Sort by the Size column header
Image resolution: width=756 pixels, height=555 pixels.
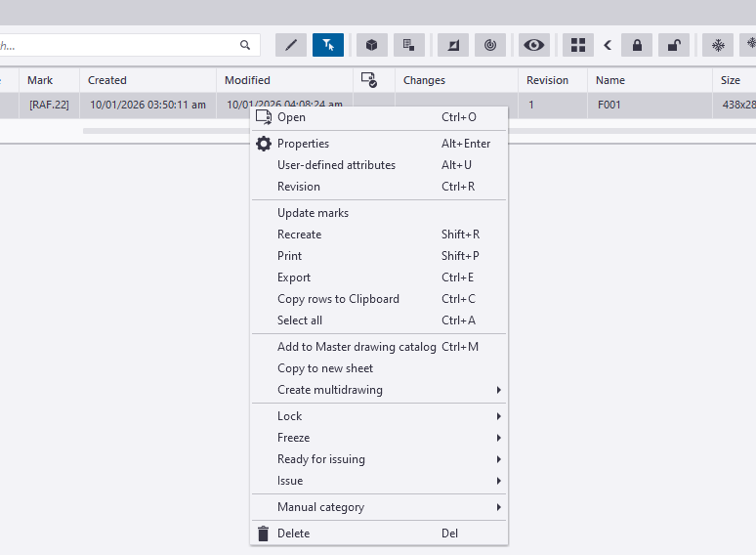pos(735,80)
